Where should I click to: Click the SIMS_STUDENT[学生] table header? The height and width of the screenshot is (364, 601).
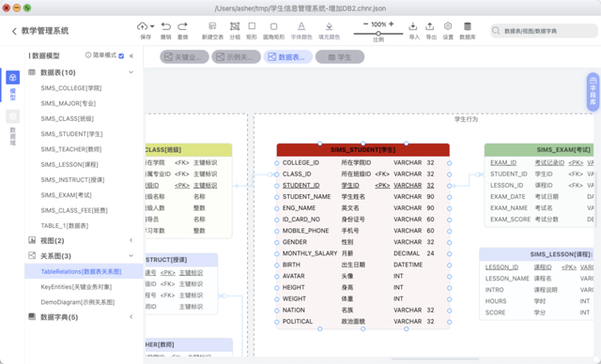coord(363,150)
